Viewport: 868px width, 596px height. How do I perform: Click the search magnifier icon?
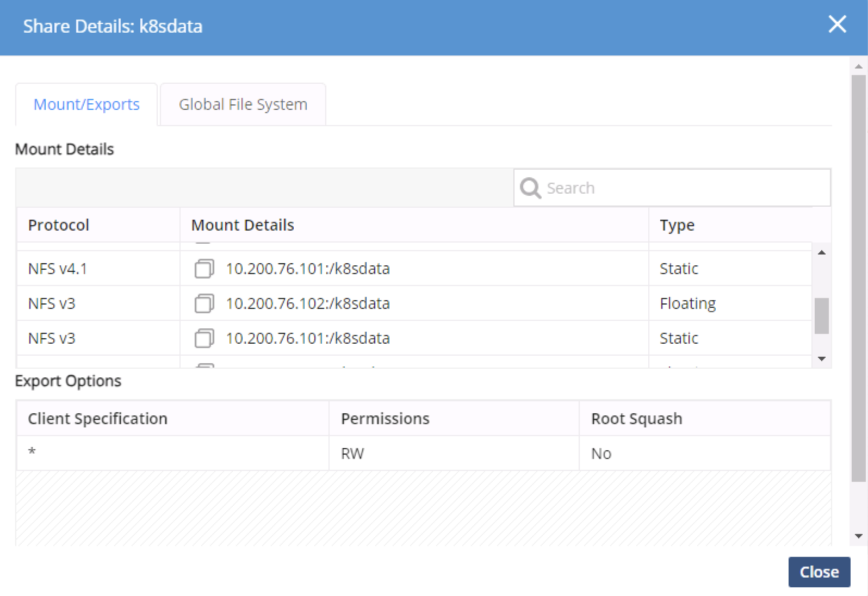pos(530,188)
